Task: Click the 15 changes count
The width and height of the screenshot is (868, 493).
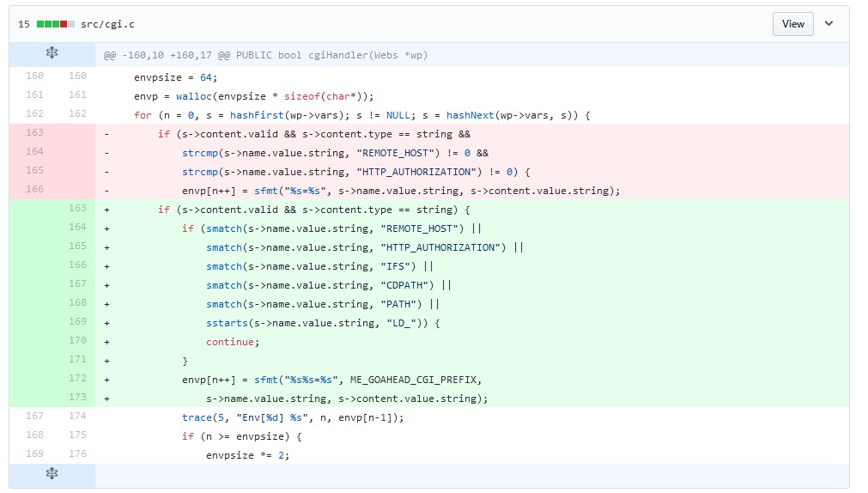Action: tap(24, 24)
